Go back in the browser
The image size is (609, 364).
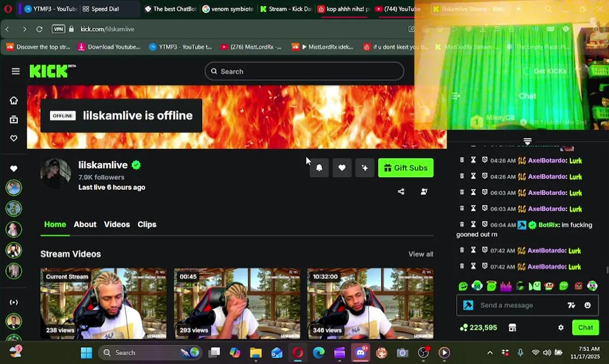point(7,29)
